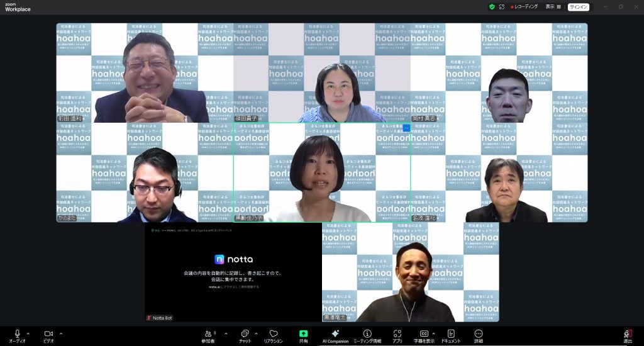Toggle the microphone (オーディオ) button
This screenshot has height=346, width=644.
[17, 333]
